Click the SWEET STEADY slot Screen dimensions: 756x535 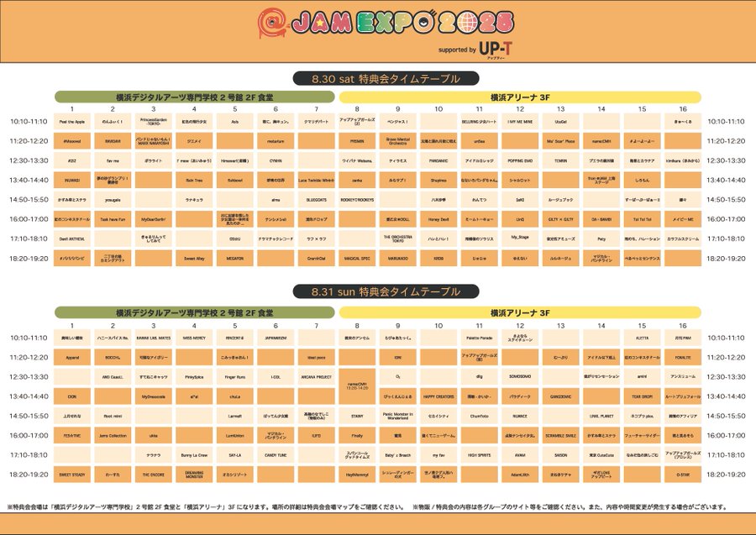(72, 475)
